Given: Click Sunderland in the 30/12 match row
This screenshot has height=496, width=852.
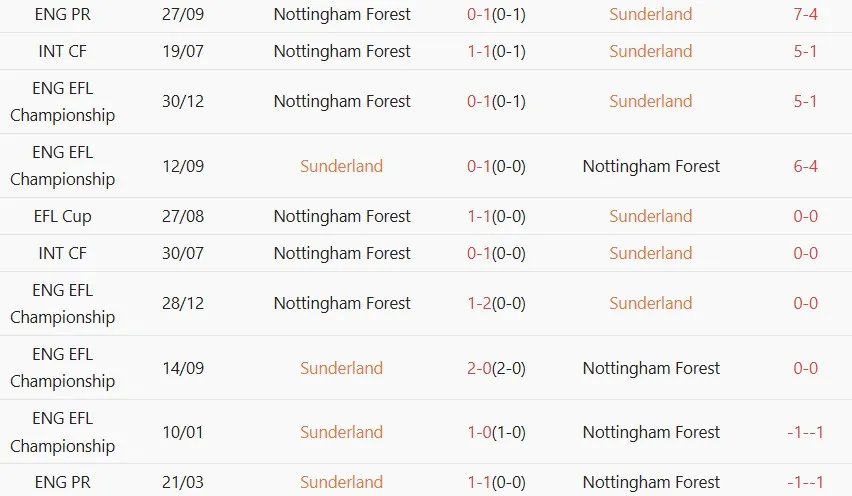Looking at the screenshot, I should (650, 101).
